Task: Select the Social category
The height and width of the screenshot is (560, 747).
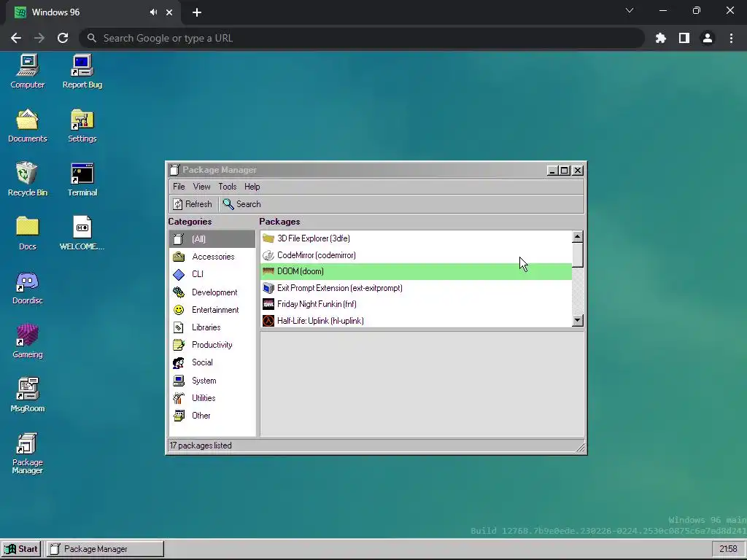Action: (212, 362)
